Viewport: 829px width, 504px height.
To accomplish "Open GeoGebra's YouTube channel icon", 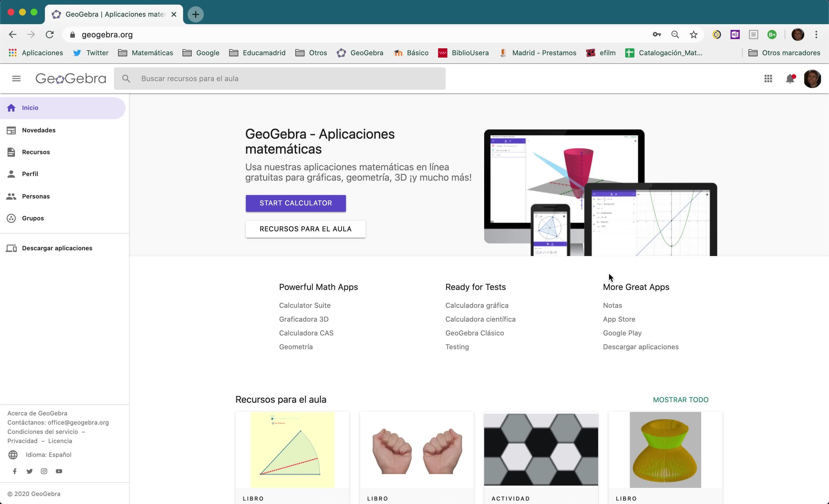I will [59, 471].
